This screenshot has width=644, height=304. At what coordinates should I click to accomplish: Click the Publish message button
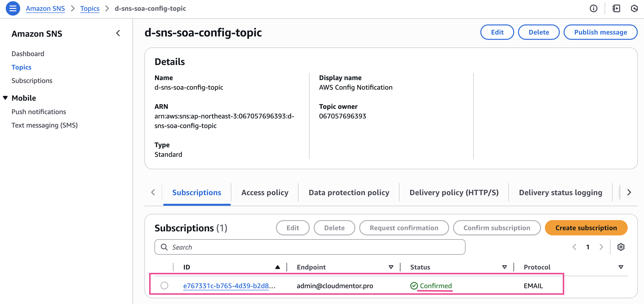600,32
